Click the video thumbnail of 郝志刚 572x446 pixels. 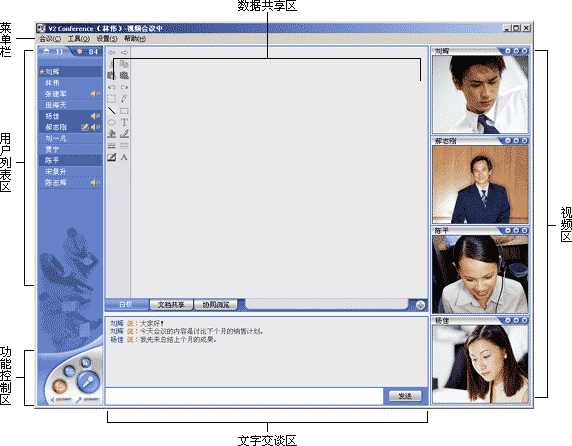pyautogui.click(x=480, y=185)
